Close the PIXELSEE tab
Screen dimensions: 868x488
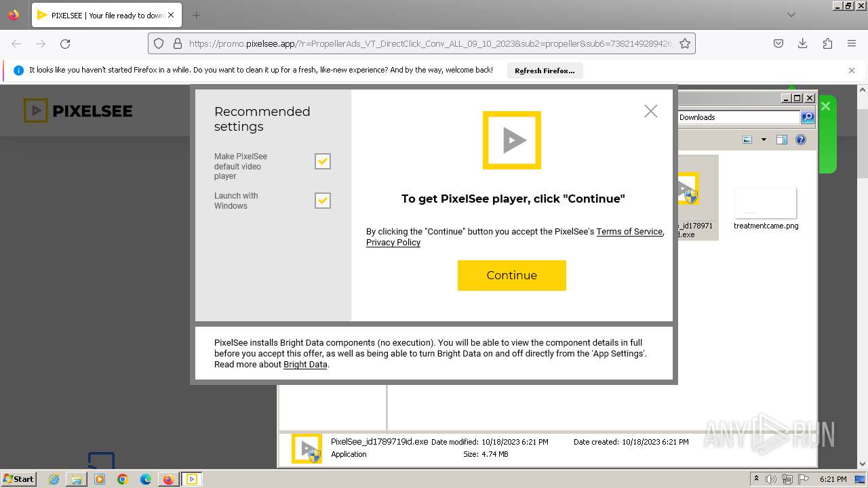[x=171, y=15]
